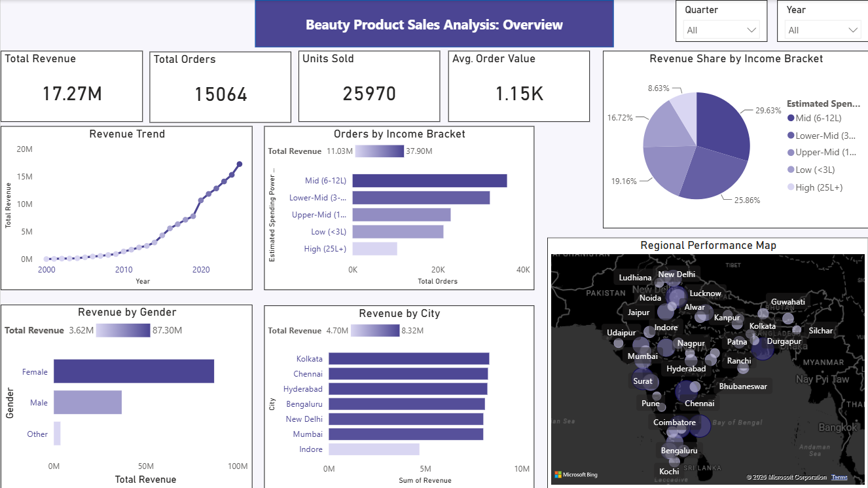The width and height of the screenshot is (868, 488).
Task: Select the Chennai revenue bar
Action: (x=408, y=373)
